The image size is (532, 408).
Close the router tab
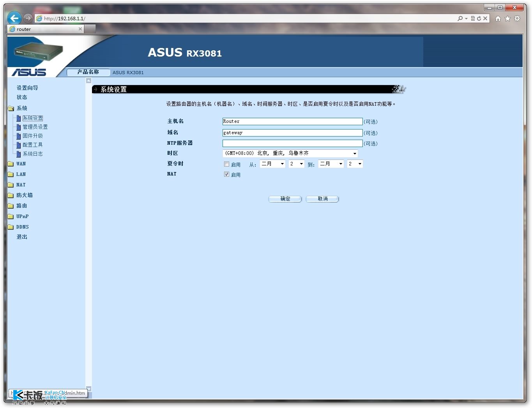click(x=80, y=29)
